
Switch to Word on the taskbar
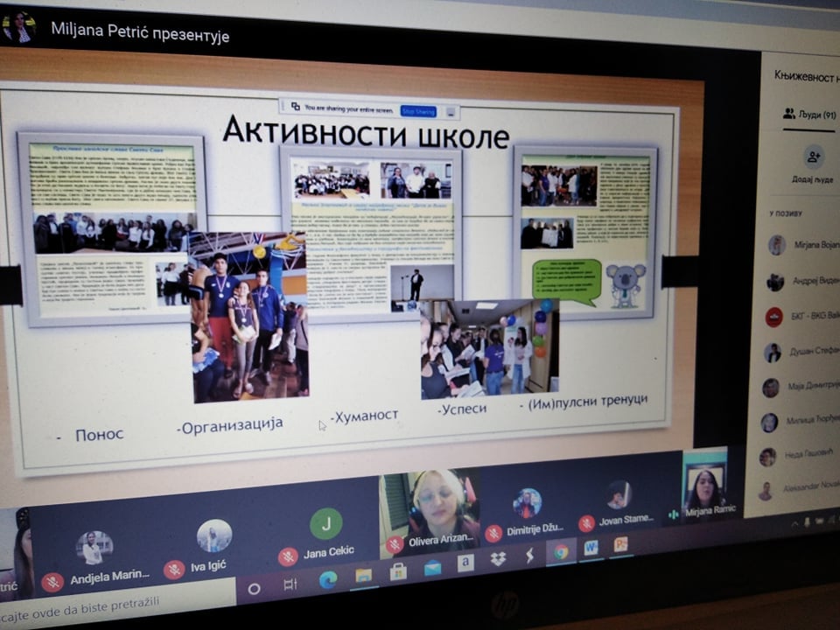click(x=591, y=548)
